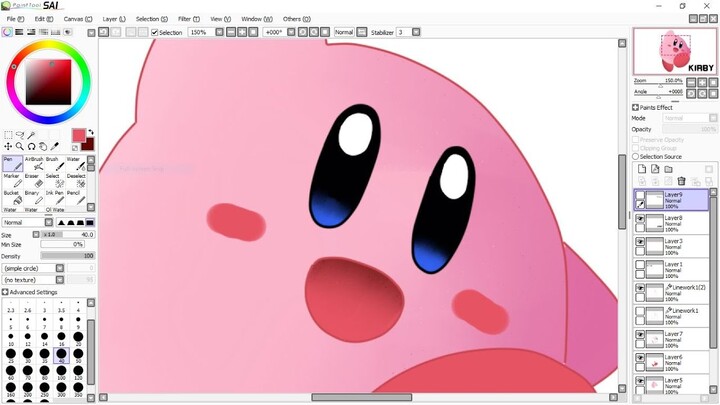Open the (no texture) brush texture dropdown

click(x=60, y=280)
